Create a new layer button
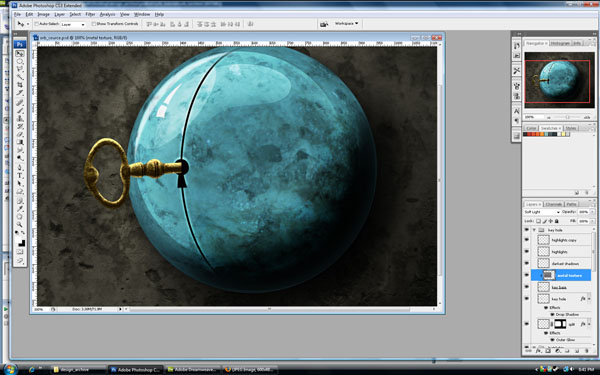Viewport: 600px width, 375px height. click(577, 351)
